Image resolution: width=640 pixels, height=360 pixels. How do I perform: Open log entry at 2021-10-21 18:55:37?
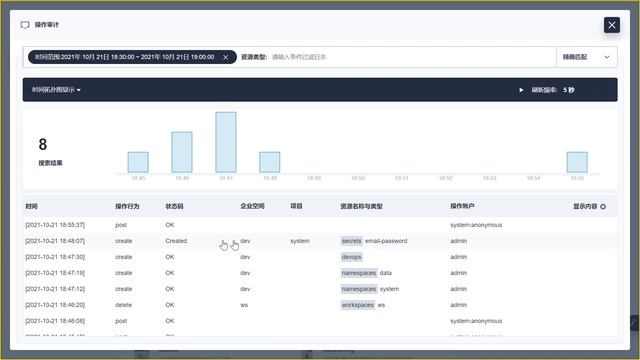click(320, 225)
